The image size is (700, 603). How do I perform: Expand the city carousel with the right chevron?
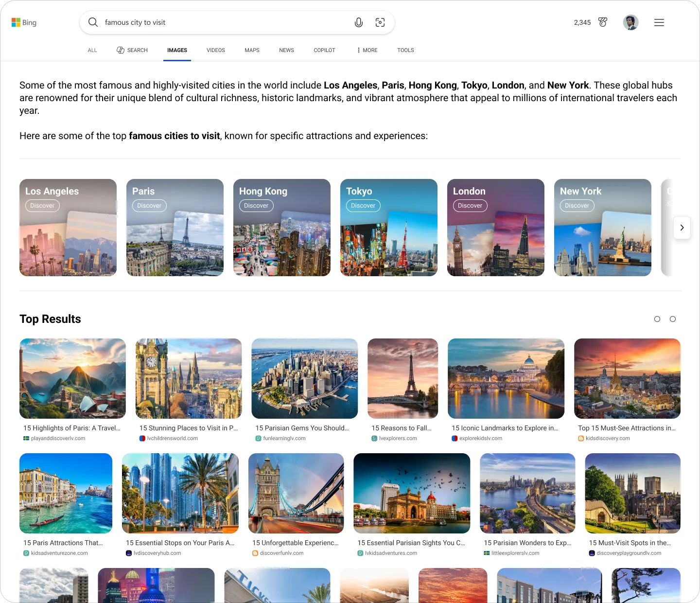coord(682,228)
